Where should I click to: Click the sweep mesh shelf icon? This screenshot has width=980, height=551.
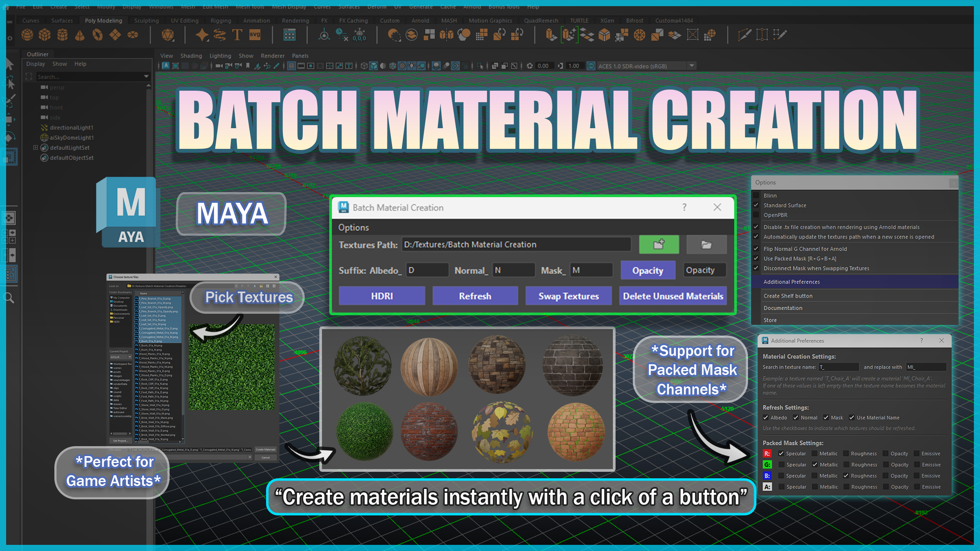pyautogui.click(x=220, y=35)
